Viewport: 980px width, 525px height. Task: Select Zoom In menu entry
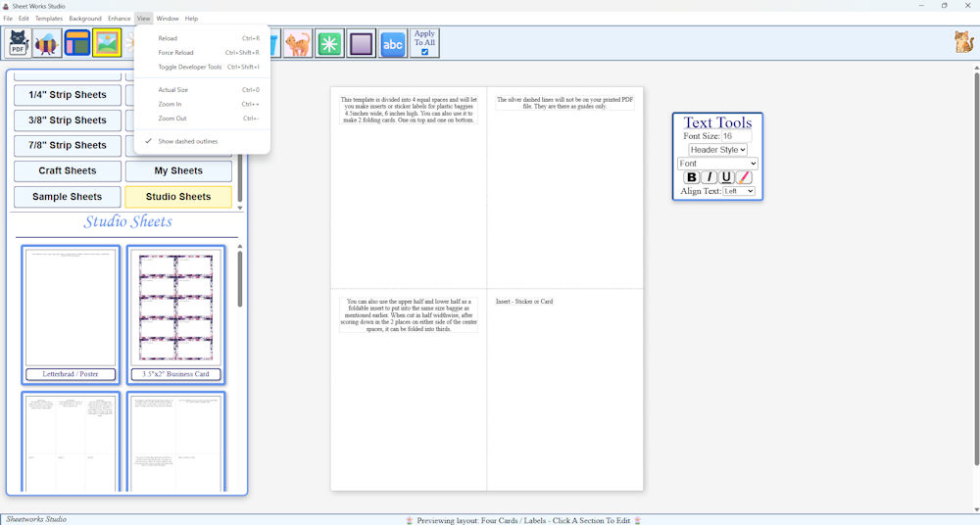[x=202, y=105]
